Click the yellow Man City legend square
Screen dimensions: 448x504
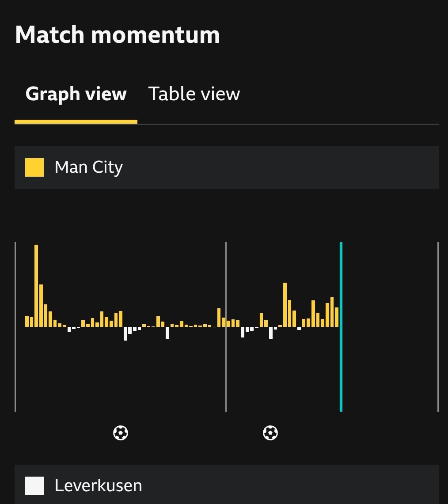[x=34, y=167]
